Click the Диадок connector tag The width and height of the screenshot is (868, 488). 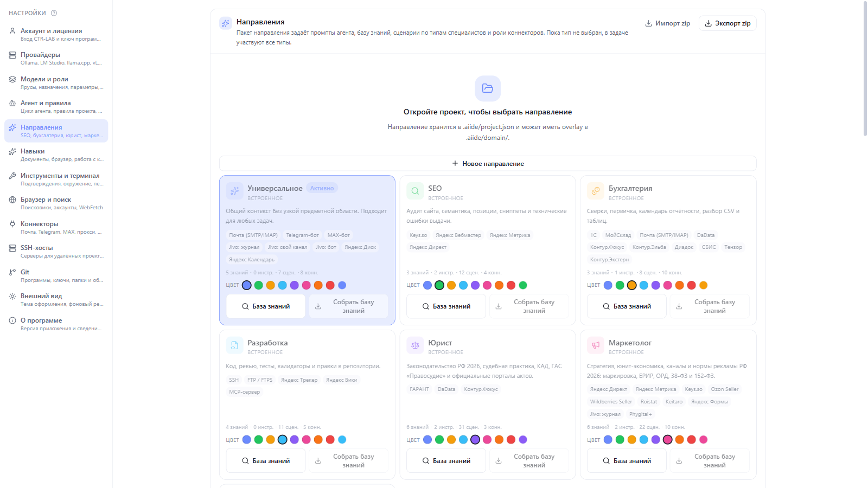point(684,247)
